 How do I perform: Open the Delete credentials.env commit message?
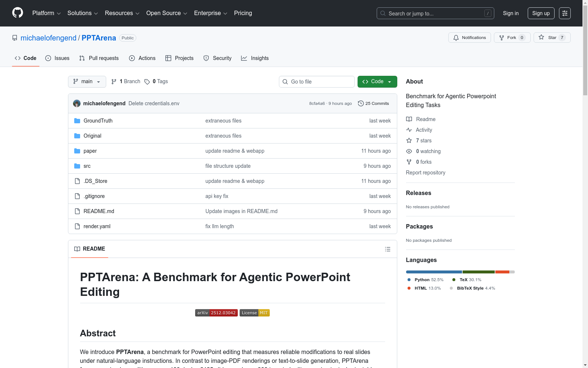[x=154, y=103]
